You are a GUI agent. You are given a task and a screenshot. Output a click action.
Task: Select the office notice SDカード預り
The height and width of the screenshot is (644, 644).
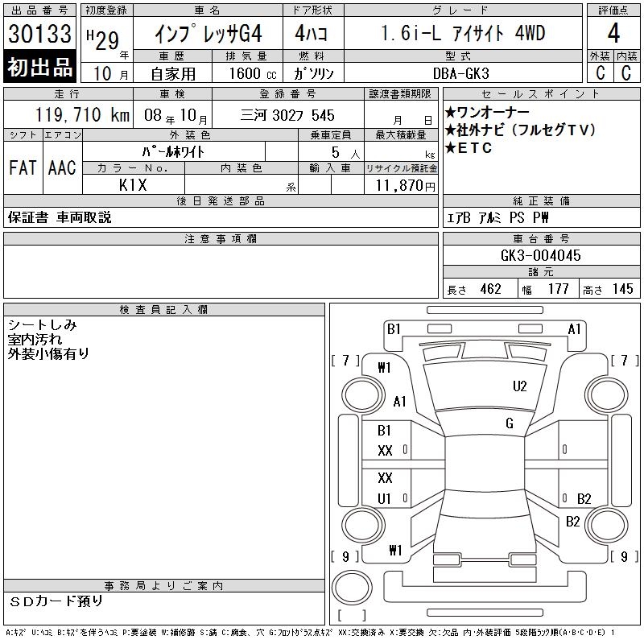pos(56,601)
